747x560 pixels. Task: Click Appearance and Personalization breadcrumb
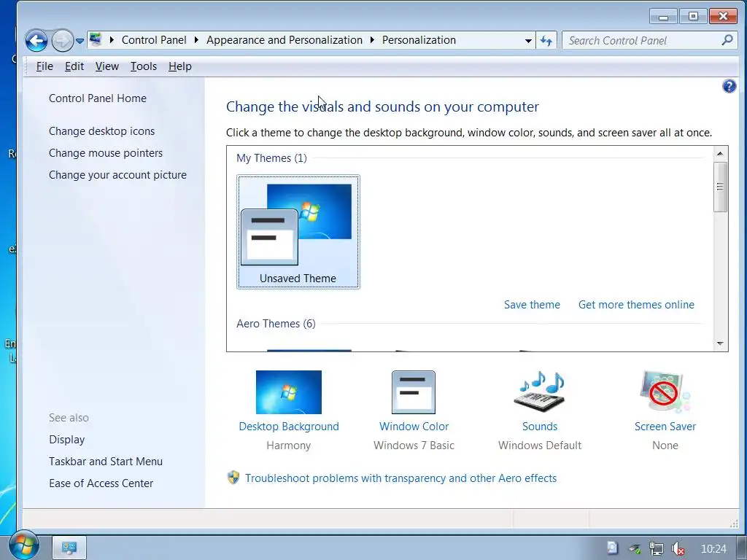285,40
